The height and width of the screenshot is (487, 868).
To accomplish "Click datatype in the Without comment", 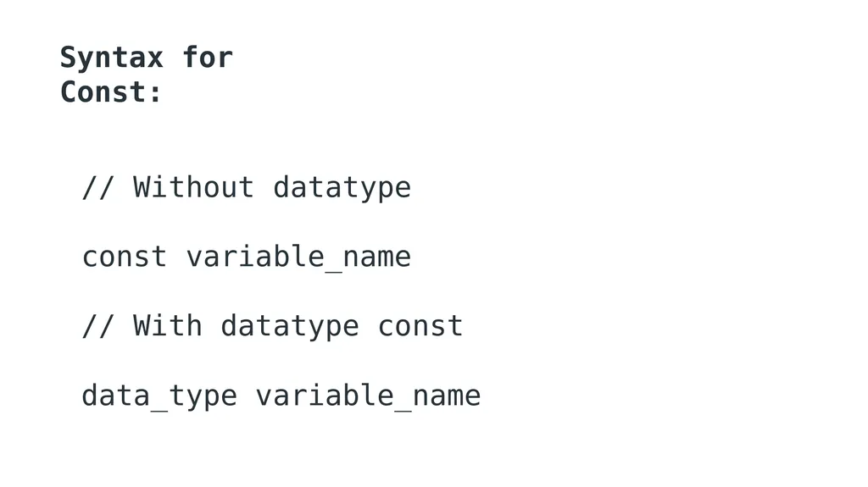I will [x=342, y=189].
